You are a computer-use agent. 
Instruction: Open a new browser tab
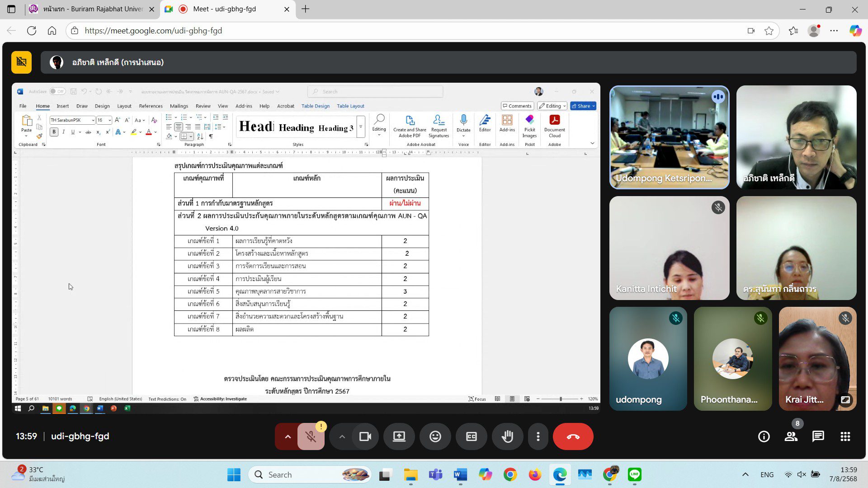pyautogui.click(x=306, y=9)
